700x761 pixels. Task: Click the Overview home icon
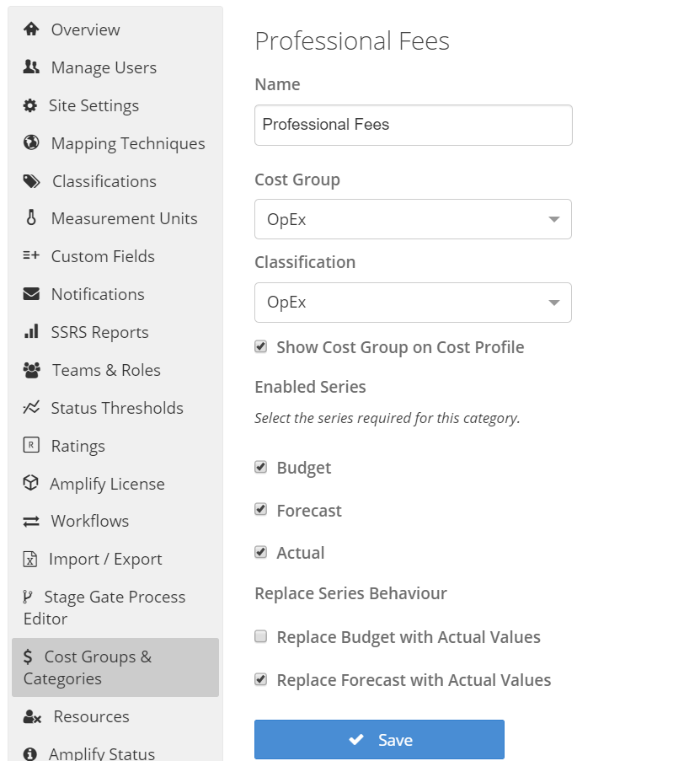tap(31, 29)
